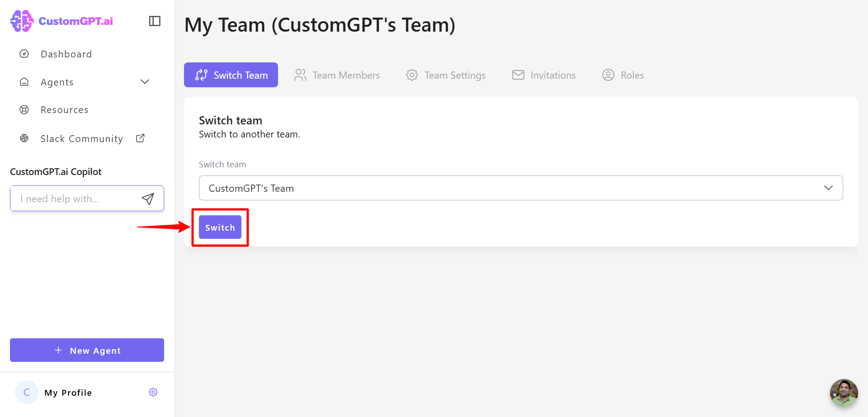868x417 pixels.
Task: Open My Profile
Action: 68,393
